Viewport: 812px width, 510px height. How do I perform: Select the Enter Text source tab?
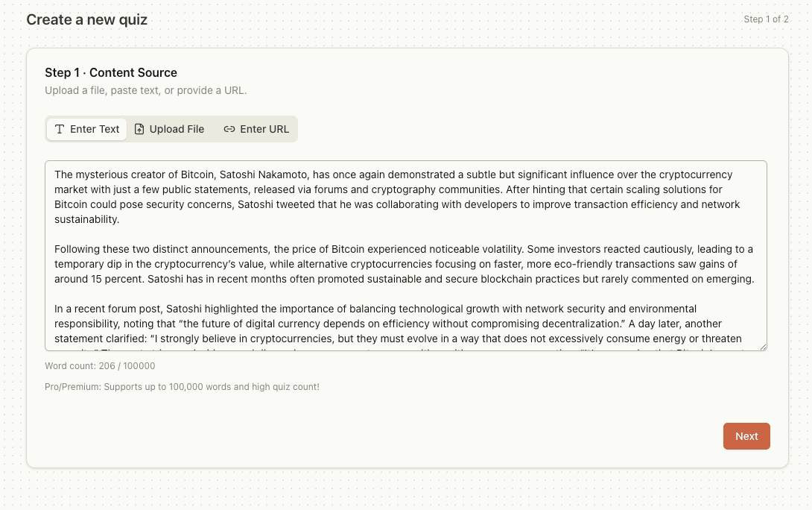coord(86,128)
